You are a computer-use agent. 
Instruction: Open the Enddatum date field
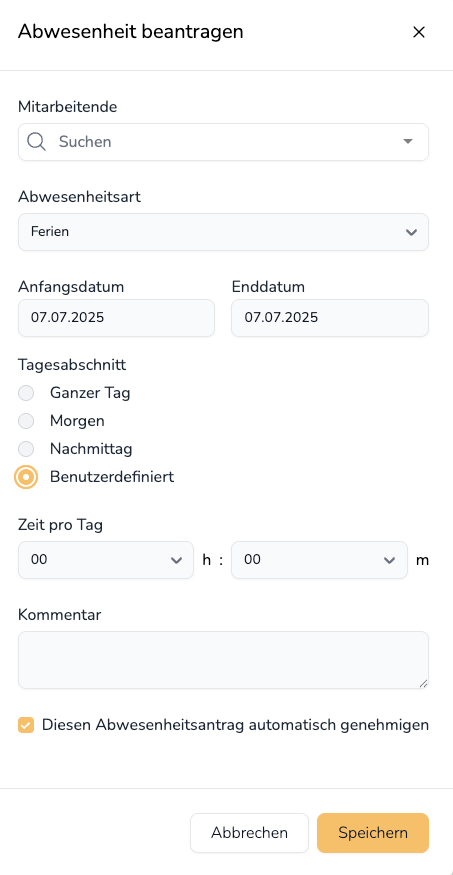[330, 318]
